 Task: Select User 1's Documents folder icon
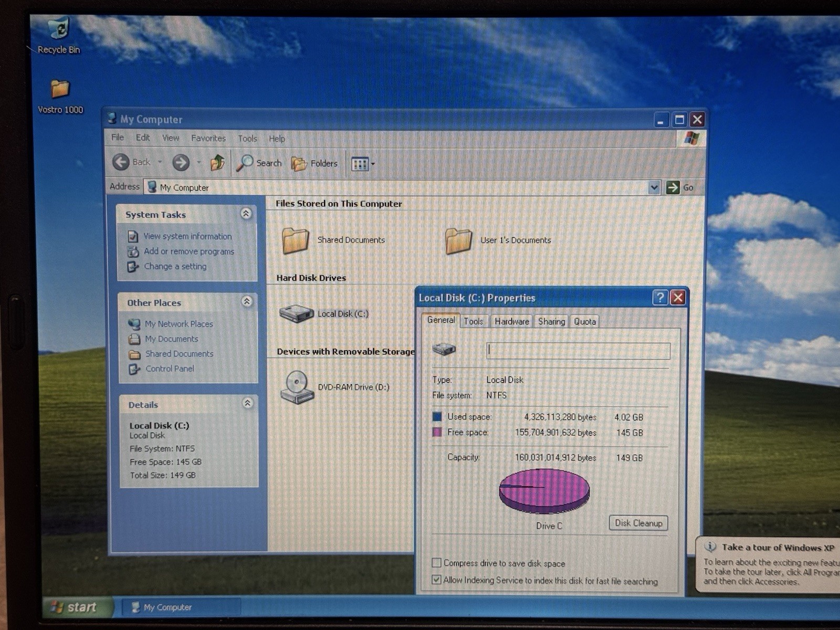458,241
